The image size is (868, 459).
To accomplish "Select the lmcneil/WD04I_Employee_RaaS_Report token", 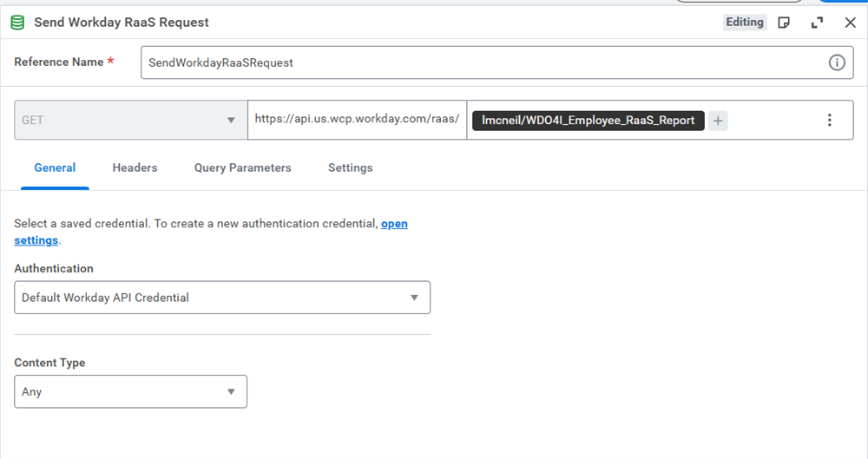I will tap(588, 121).
